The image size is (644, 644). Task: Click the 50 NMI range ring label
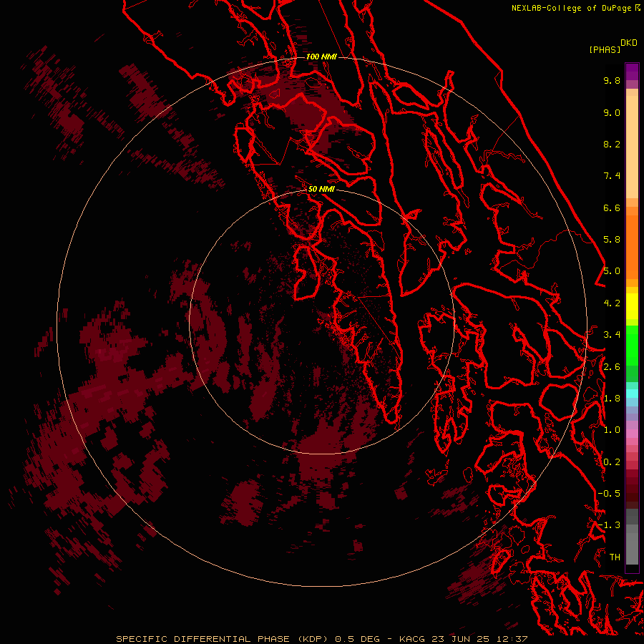pyautogui.click(x=321, y=189)
